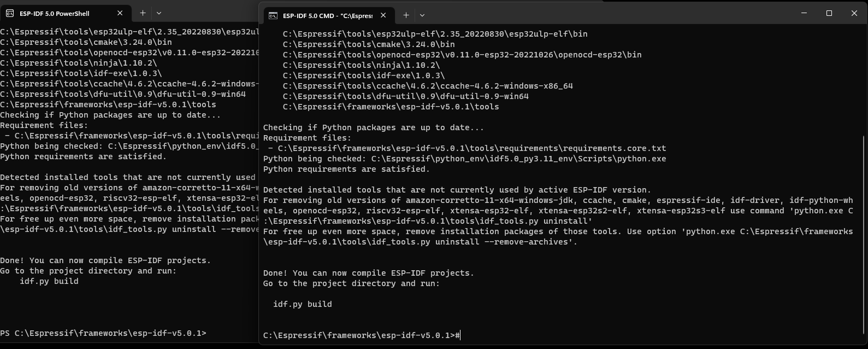Click 'Python requirements are satisfied.' in CMD

click(x=346, y=169)
